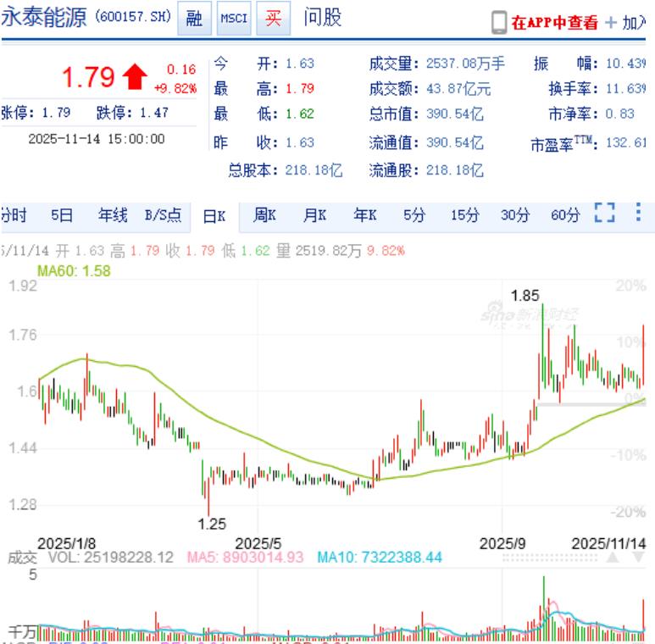The image size is (655, 644).
Task: Click the stock code (600157.SH)
Action: (x=133, y=17)
